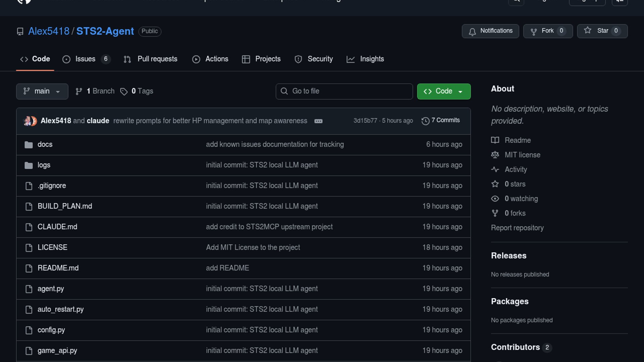Open the commit history clock icon

(x=425, y=121)
